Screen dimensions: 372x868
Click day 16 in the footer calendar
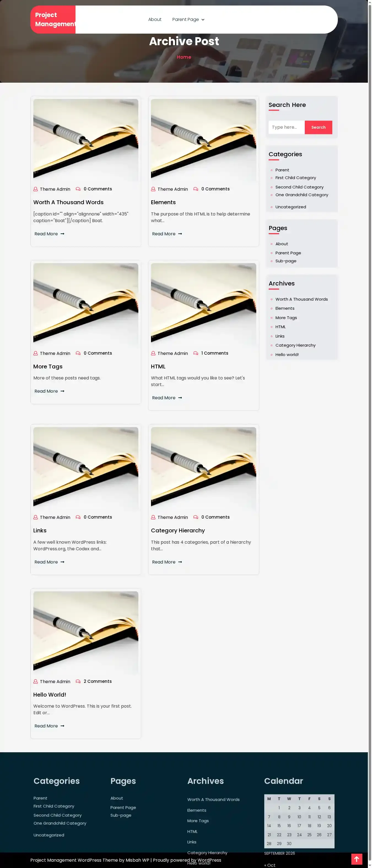click(289, 826)
